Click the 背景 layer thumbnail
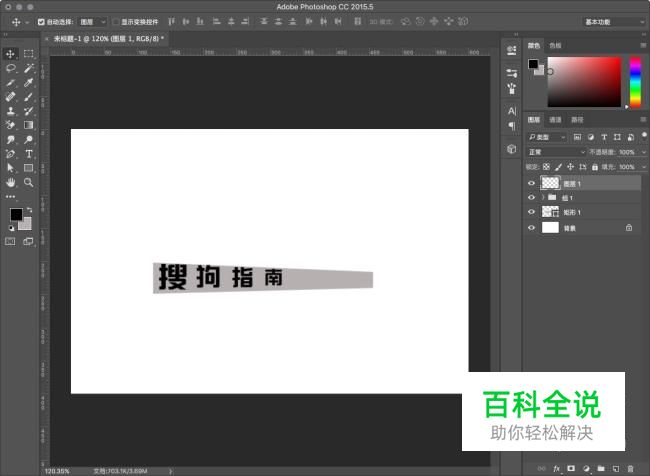 550,228
